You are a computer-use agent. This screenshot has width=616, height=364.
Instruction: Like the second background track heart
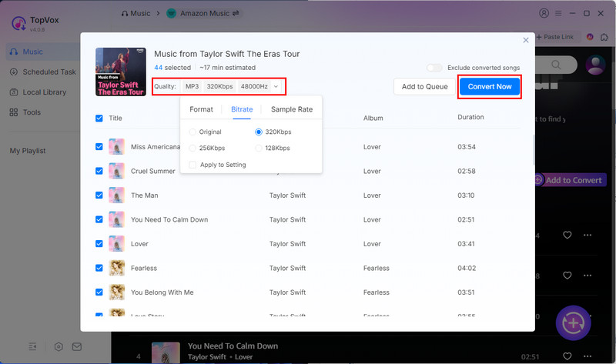tap(567, 276)
